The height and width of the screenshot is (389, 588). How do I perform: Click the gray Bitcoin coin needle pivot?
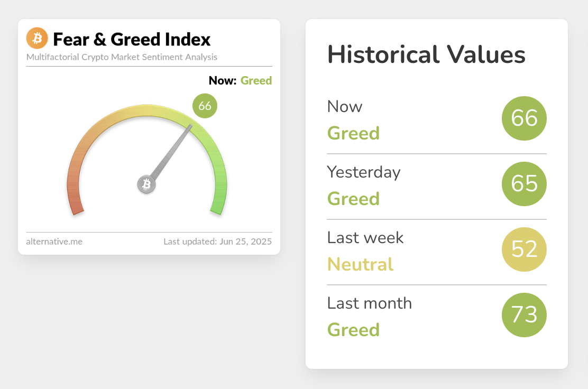point(146,184)
